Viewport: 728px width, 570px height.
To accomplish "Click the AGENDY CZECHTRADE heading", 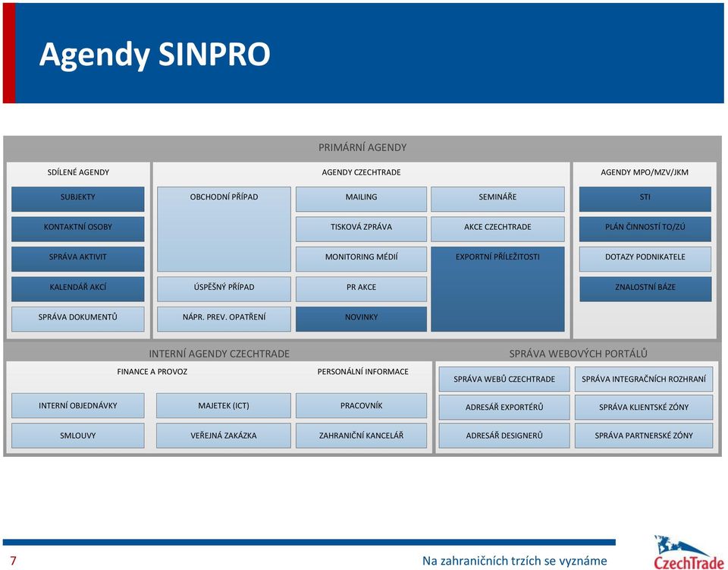I will click(x=361, y=172).
